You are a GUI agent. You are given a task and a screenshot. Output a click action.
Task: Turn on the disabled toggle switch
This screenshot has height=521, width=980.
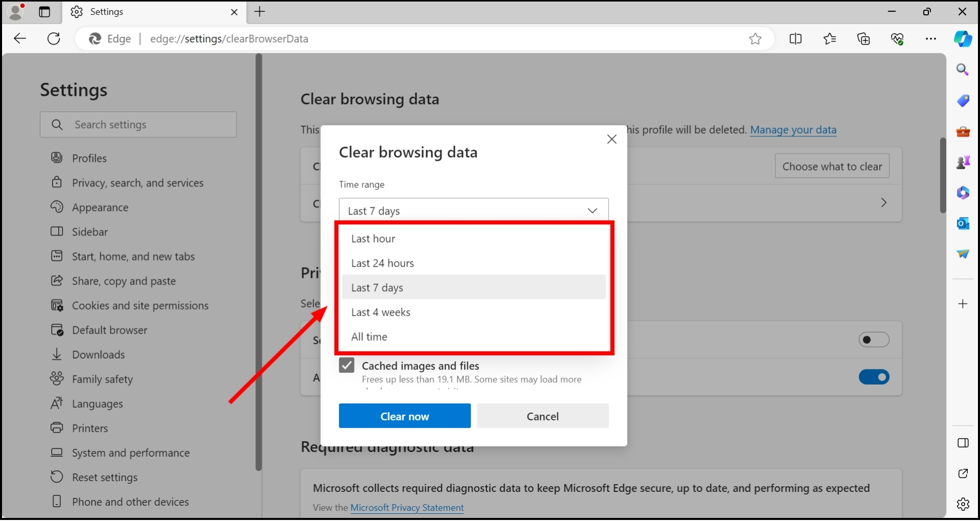874,340
